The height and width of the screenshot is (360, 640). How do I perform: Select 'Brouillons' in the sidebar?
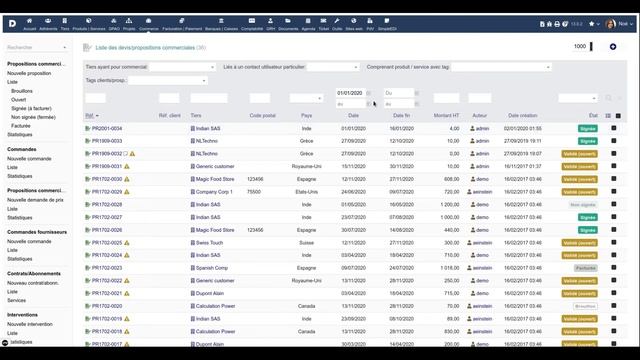point(22,91)
